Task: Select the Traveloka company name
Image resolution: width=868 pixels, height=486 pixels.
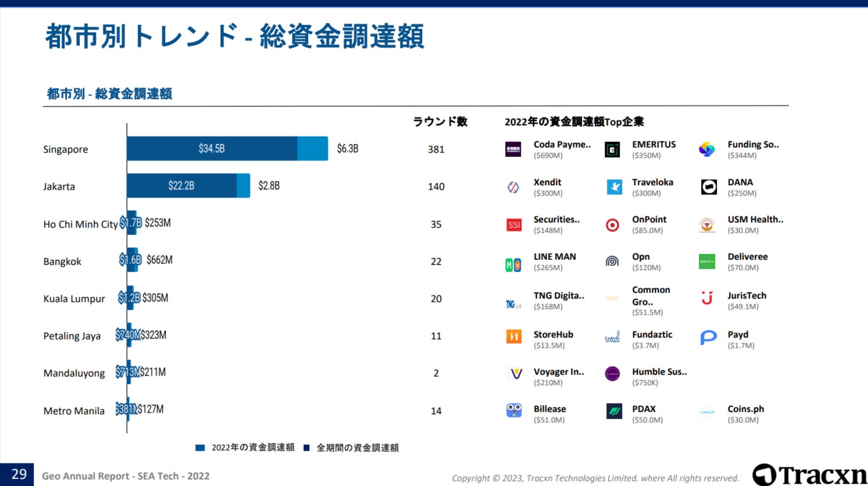Action: click(653, 182)
